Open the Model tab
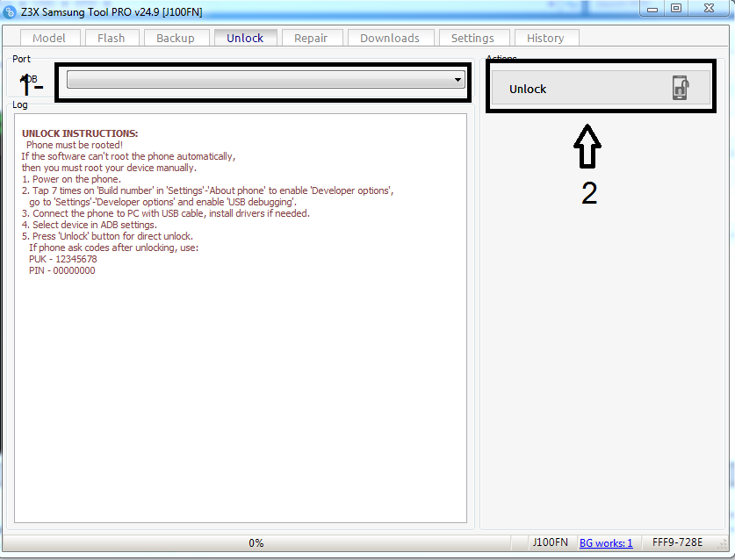This screenshot has width=735, height=560. 50,38
